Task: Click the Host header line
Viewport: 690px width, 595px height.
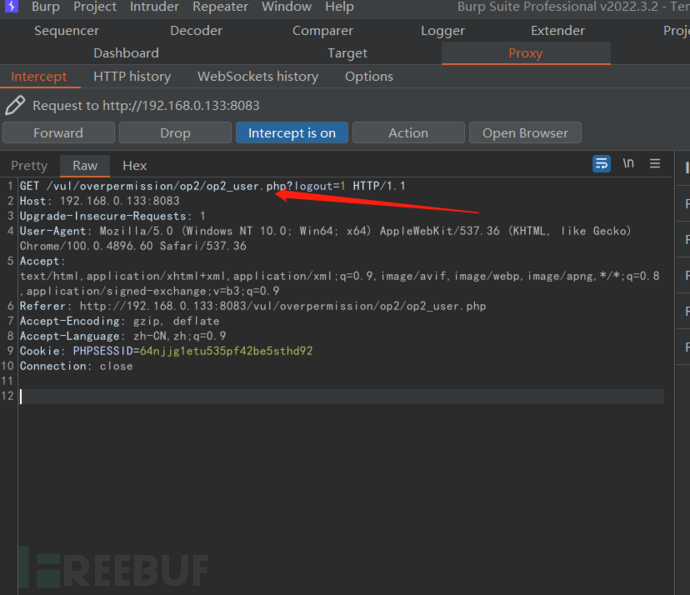Action: click(99, 201)
